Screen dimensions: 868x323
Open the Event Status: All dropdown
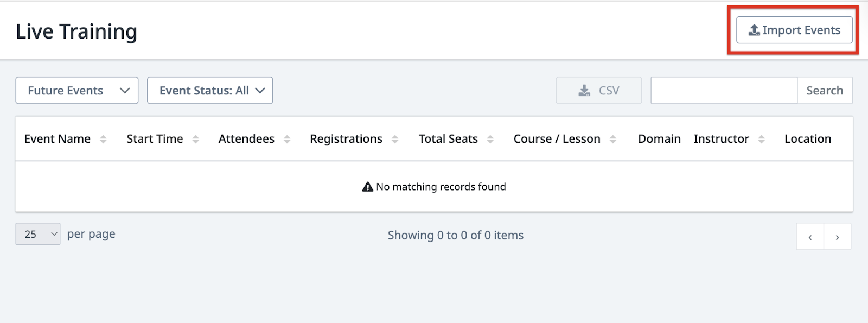[x=210, y=90]
